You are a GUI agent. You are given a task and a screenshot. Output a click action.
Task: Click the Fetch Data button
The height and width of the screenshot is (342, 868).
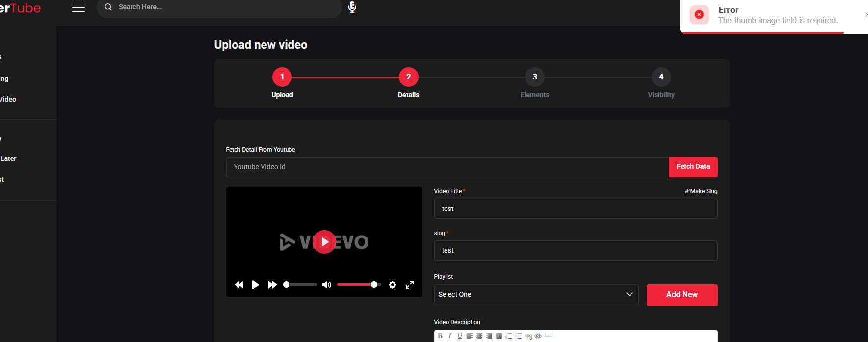[x=693, y=167]
